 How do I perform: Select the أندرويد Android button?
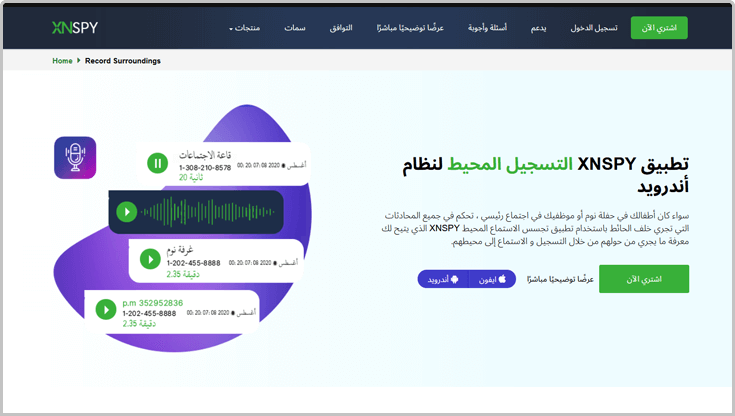443,279
